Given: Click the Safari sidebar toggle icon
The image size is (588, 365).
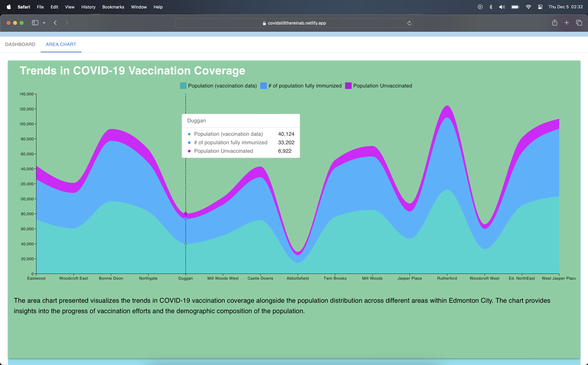Looking at the screenshot, I should [35, 23].
